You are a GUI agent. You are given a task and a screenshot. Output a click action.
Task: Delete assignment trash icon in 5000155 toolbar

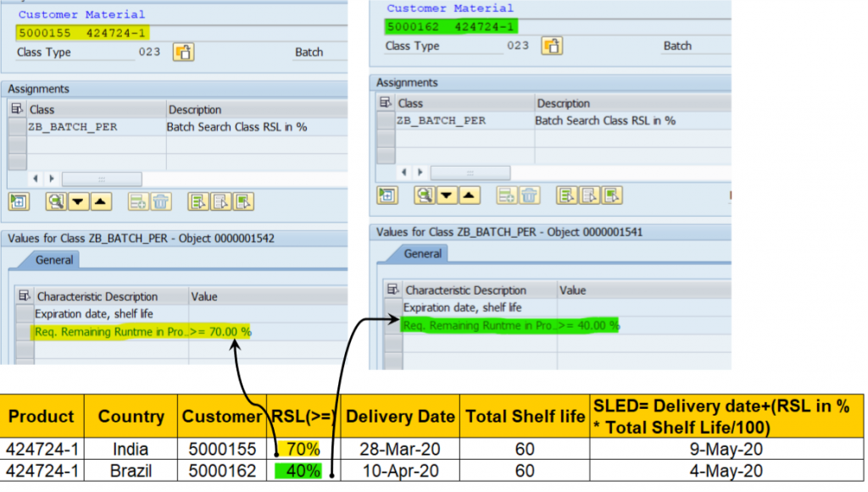click(160, 202)
